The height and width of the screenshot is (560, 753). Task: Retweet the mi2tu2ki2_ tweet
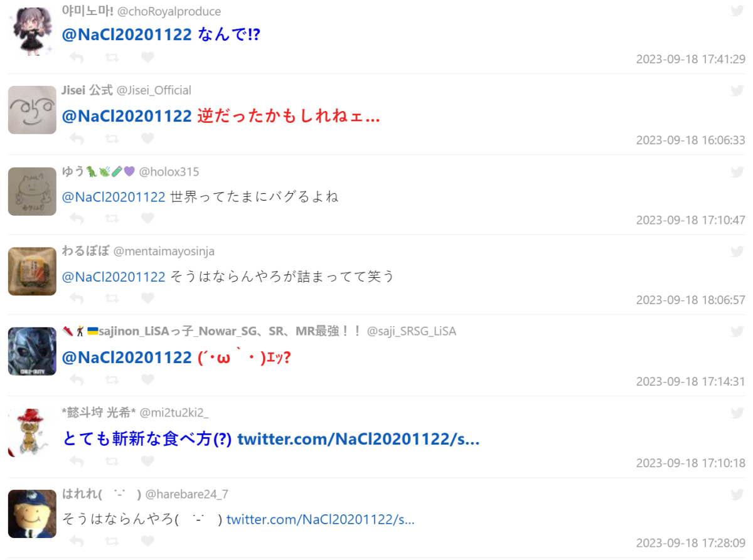[112, 462]
